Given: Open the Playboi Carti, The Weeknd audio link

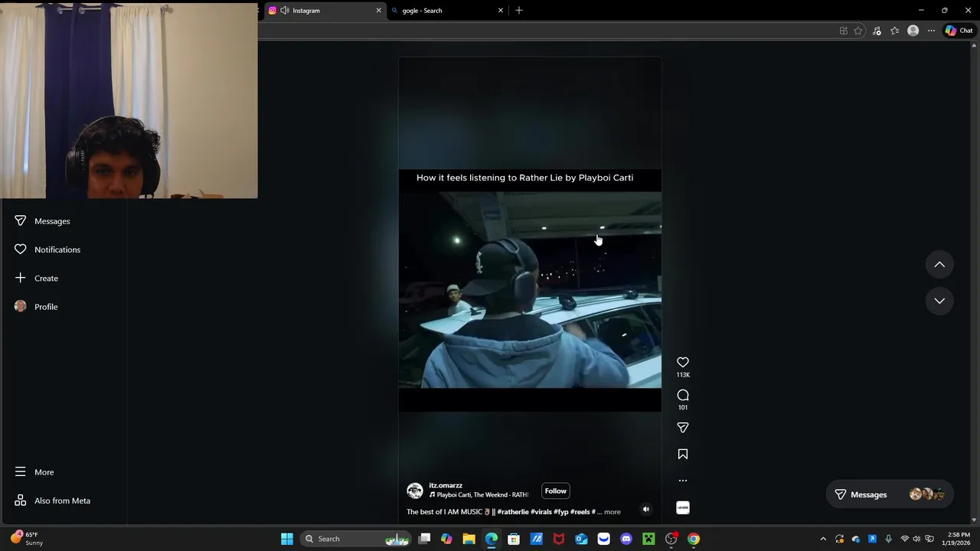Looking at the screenshot, I should (x=479, y=495).
